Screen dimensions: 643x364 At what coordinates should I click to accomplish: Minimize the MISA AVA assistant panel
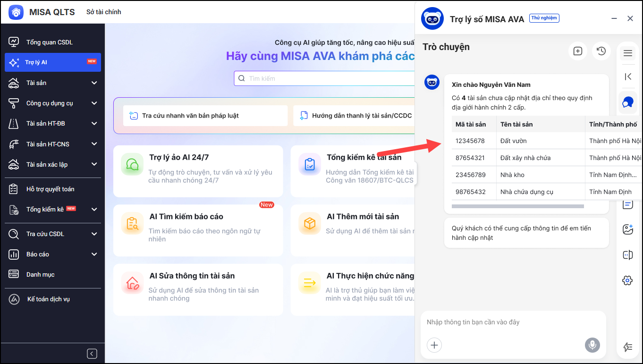(x=614, y=18)
